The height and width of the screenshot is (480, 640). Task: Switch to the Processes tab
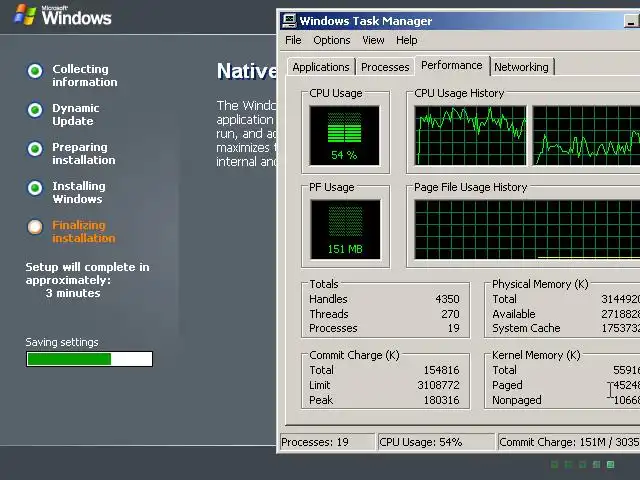[x=385, y=67]
